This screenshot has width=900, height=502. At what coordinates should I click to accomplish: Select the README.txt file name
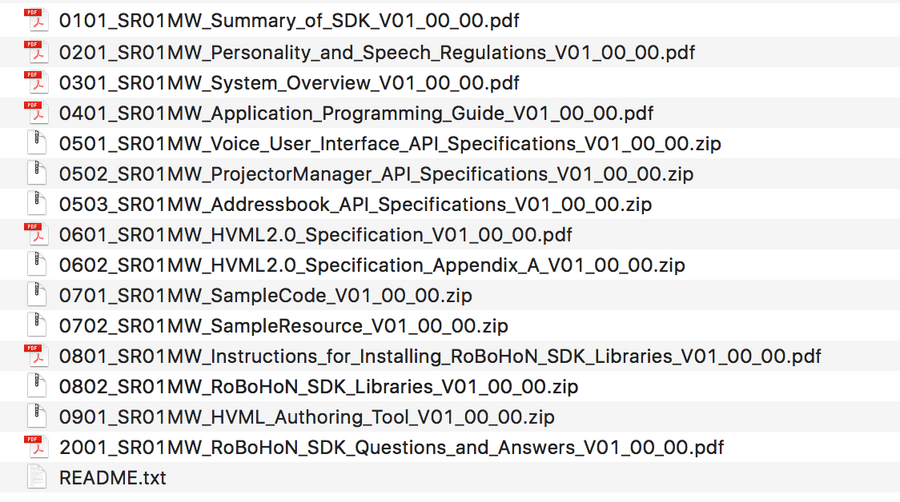pos(112,477)
